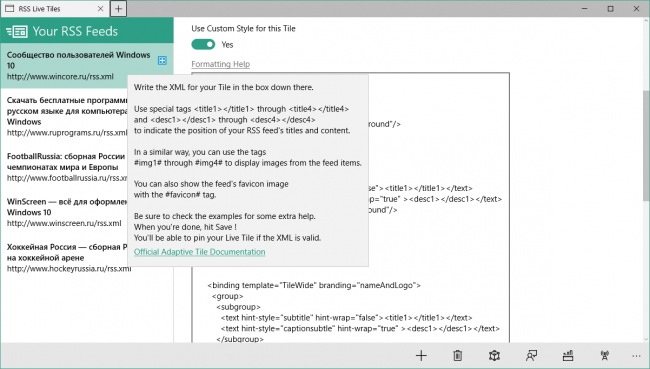Open the more options ellipsis menu
Screen dimensions: 650x369
click(x=636, y=356)
